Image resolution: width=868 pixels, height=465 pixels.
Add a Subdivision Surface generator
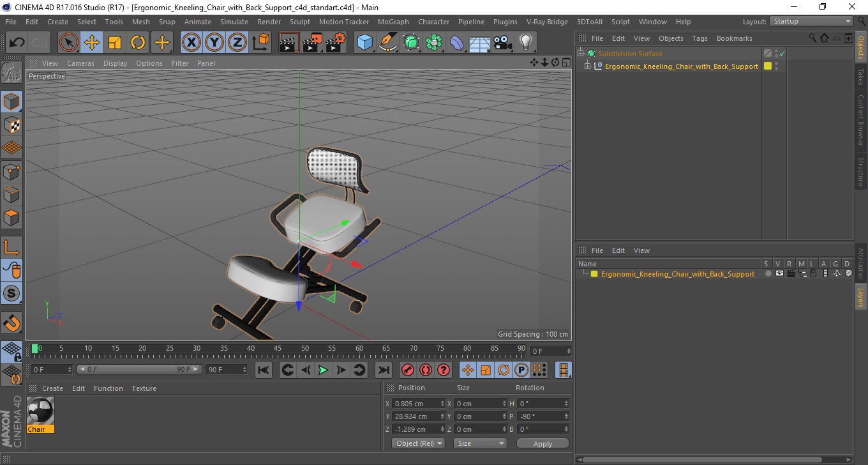pos(411,43)
